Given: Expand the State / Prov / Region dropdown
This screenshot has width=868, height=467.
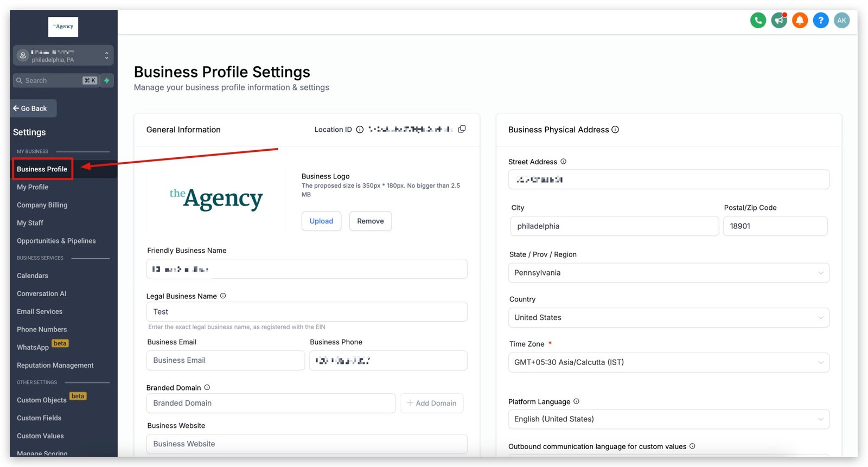Looking at the screenshot, I should 668,273.
